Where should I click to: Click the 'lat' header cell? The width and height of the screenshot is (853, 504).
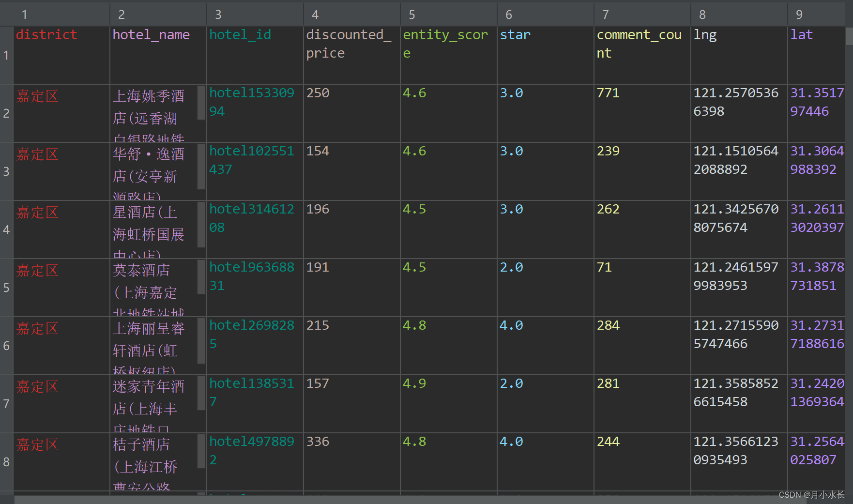[x=817, y=55]
